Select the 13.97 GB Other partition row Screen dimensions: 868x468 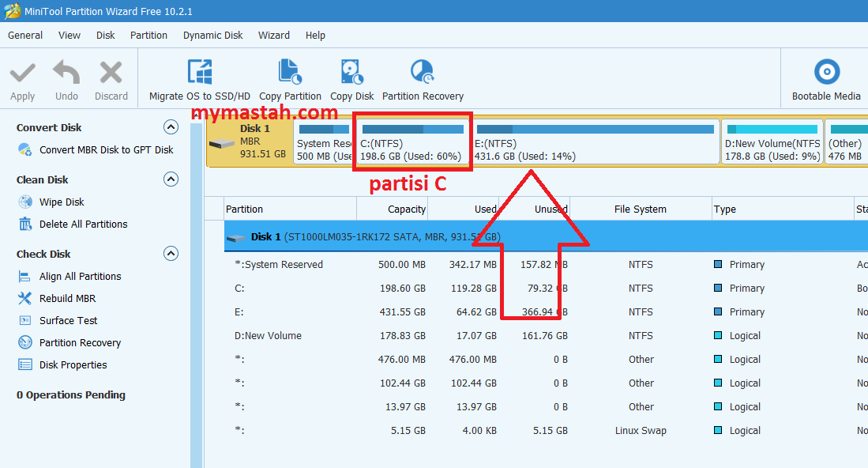tap(546, 406)
